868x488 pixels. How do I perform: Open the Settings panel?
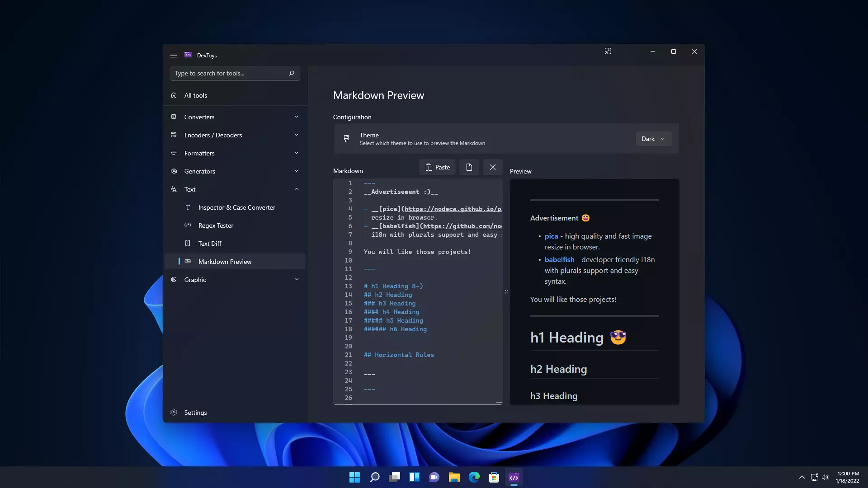[196, 413]
